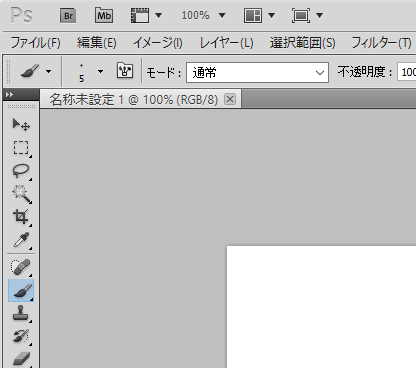Image resolution: width=416 pixels, height=368 pixels.
Task: Close the 名称未設定 1 document tab
Action: [230, 99]
